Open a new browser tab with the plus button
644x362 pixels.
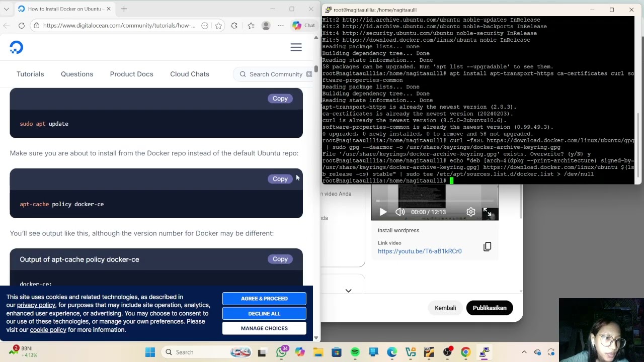tap(124, 9)
